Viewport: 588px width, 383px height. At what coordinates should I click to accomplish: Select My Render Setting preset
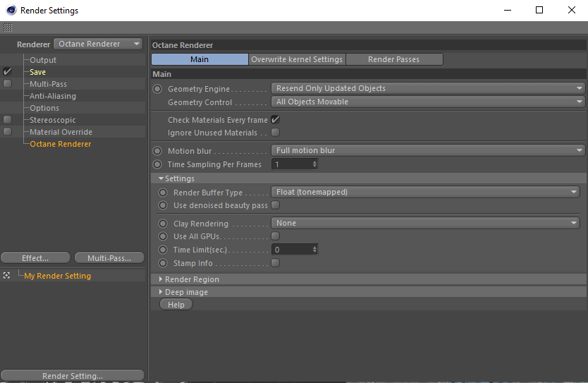tap(57, 276)
